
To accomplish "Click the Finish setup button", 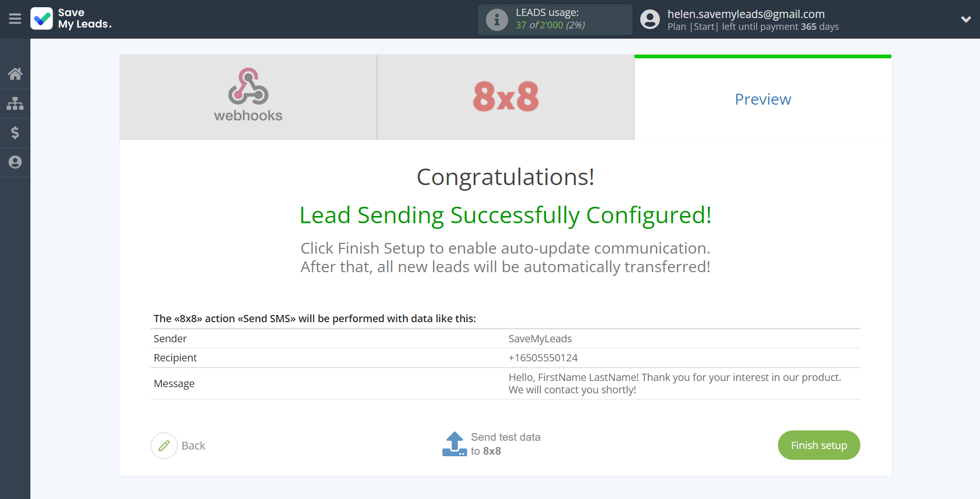I will (819, 445).
